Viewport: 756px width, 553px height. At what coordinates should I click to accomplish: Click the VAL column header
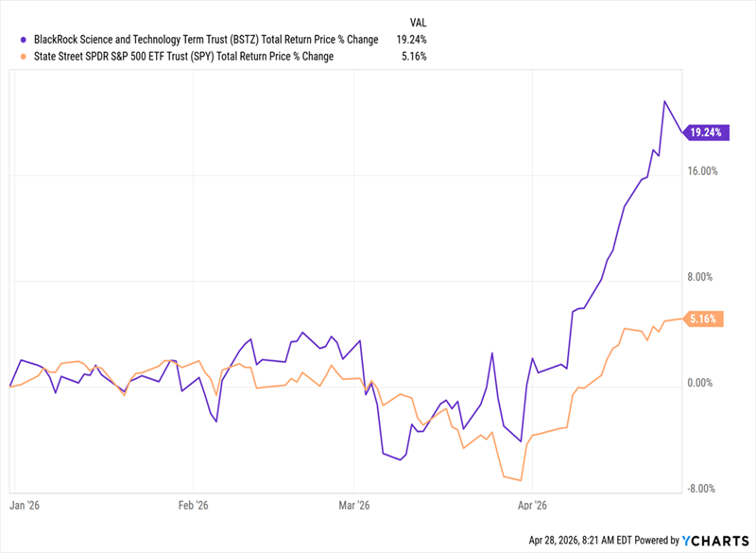click(x=418, y=22)
